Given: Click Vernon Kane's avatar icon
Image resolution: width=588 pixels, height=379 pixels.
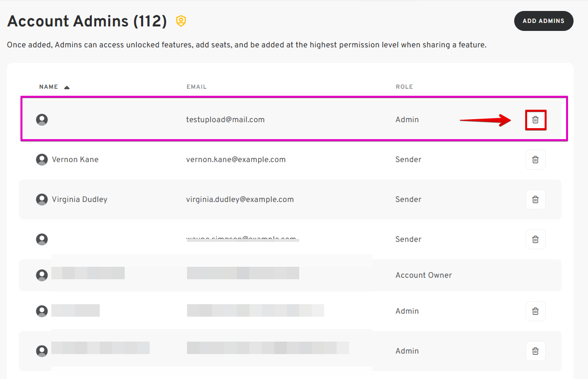Looking at the screenshot, I should pyautogui.click(x=42, y=160).
